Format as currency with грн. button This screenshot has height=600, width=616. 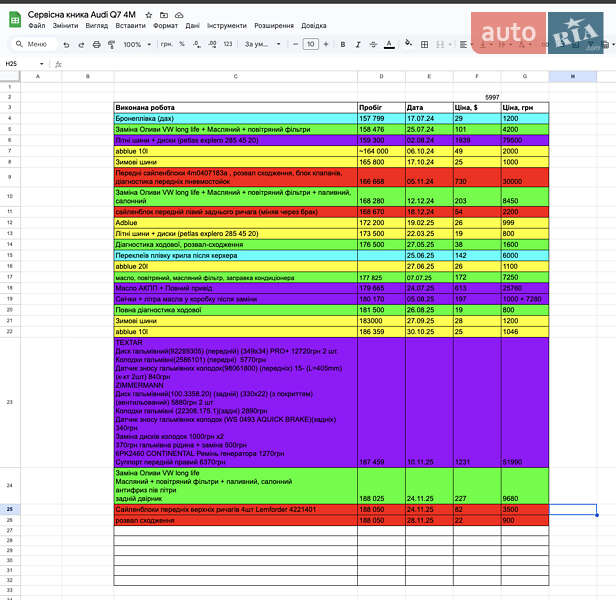tap(166, 44)
